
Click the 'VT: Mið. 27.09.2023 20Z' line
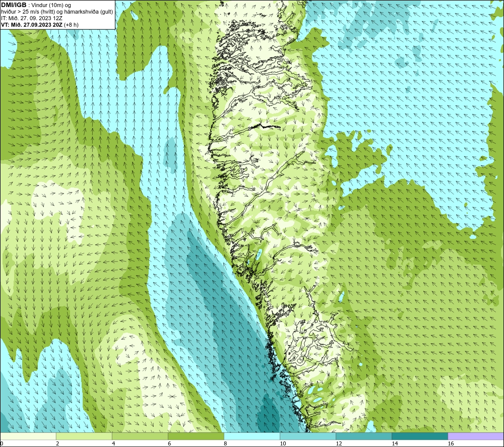(x=32, y=25)
